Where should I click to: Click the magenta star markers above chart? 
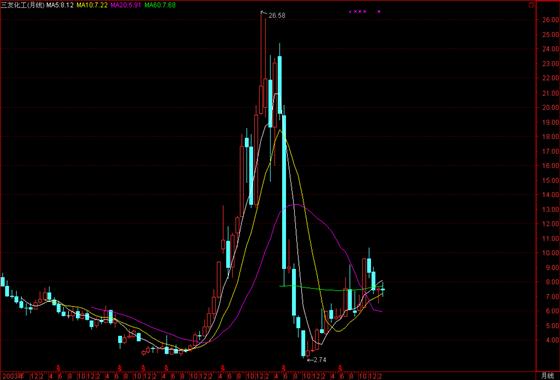coord(358,11)
